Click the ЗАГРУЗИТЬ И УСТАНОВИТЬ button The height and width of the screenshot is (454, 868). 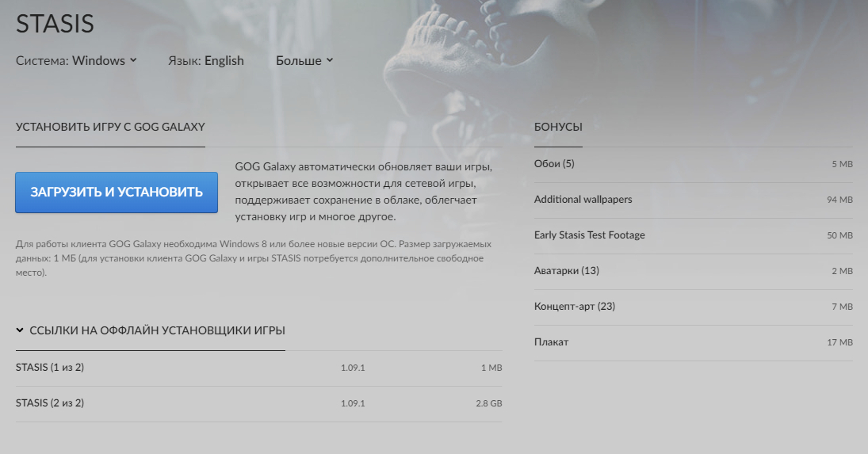(117, 193)
